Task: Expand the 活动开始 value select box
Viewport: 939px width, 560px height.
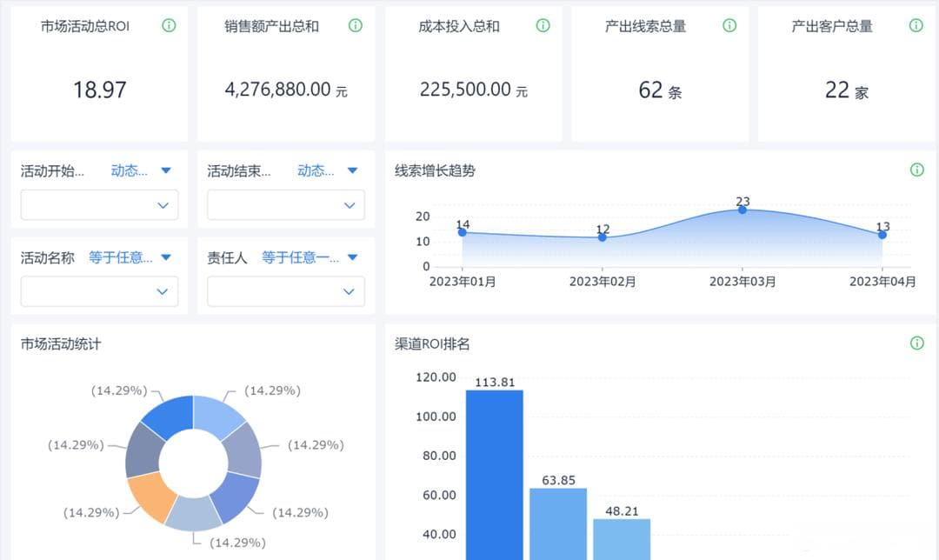Action: click(x=99, y=205)
